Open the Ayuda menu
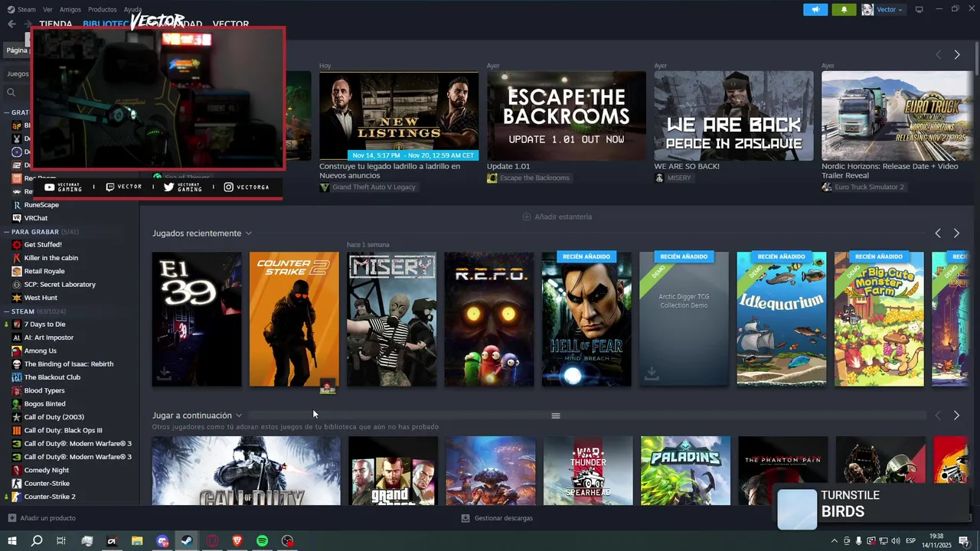 [133, 9]
